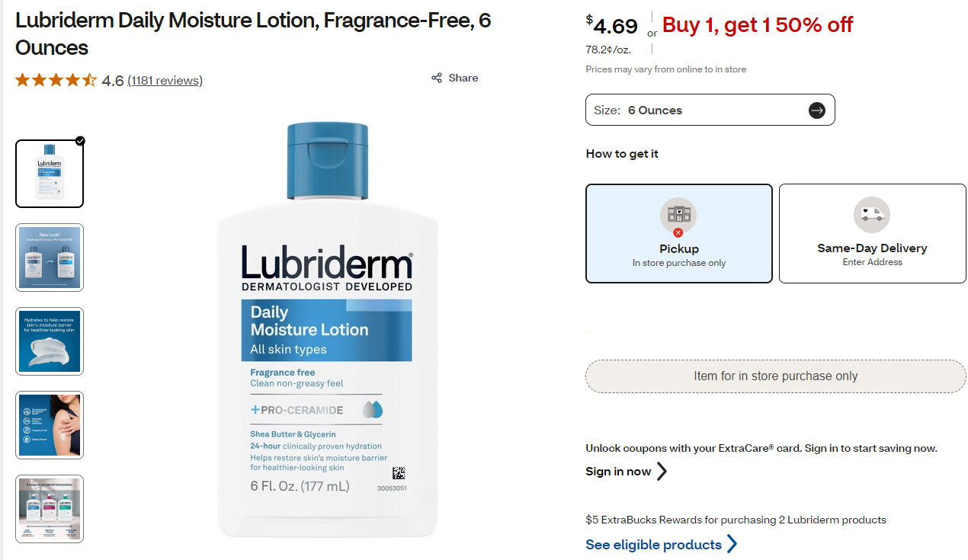Open the 1181 reviews link
The width and height of the screenshot is (968, 560).
(165, 81)
